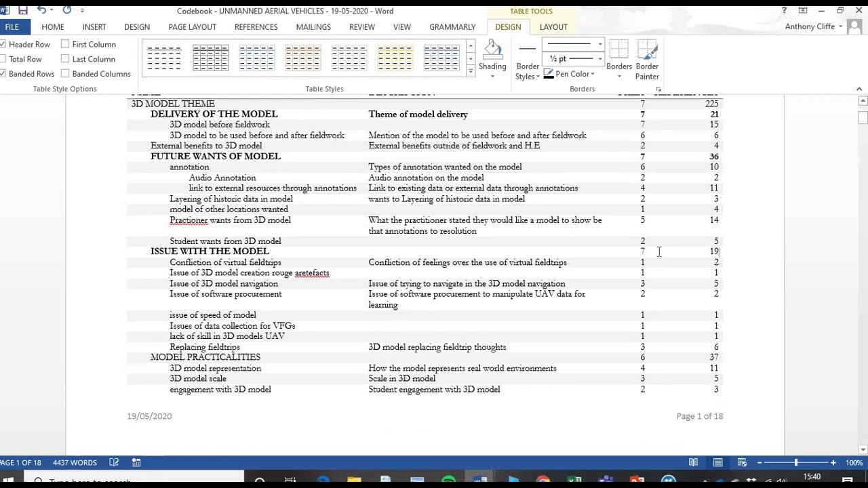868x488 pixels.
Task: Click the Borders grid icon
Action: tap(618, 50)
